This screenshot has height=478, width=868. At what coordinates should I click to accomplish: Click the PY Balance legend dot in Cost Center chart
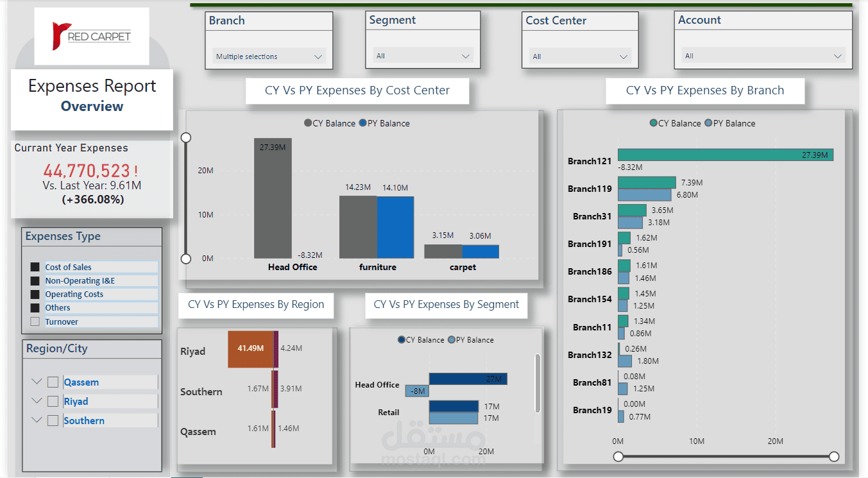click(x=363, y=123)
